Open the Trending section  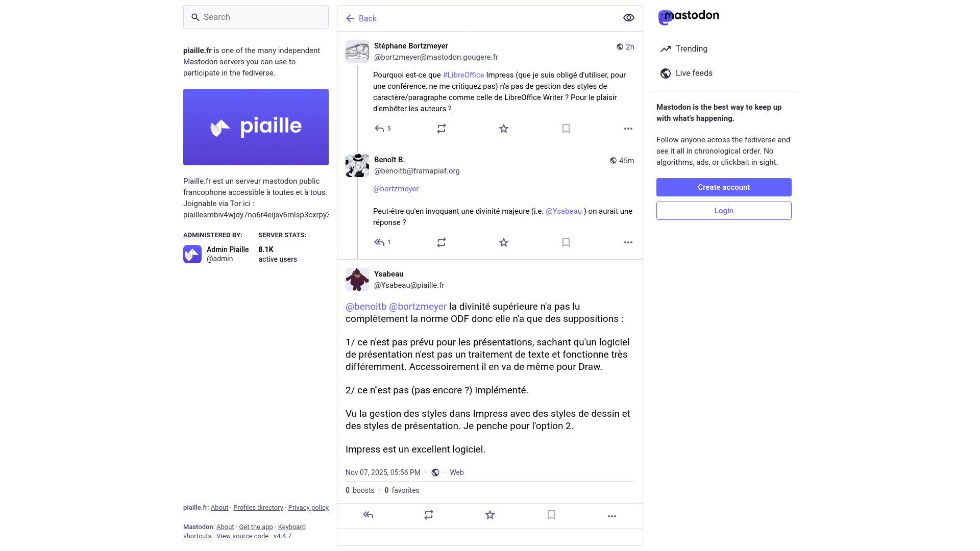(x=691, y=49)
